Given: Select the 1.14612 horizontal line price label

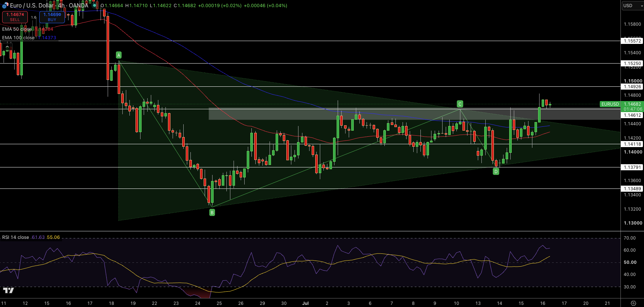Looking at the screenshot, I should [x=632, y=115].
